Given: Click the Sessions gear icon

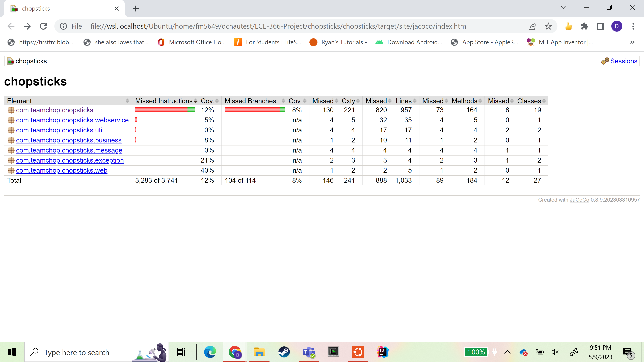Looking at the screenshot, I should [605, 61].
